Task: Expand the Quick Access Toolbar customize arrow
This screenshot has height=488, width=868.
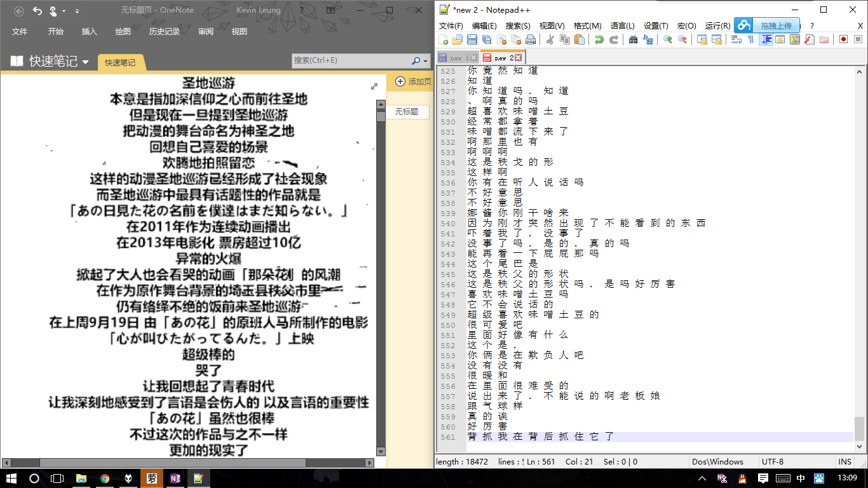Action: 77,11
